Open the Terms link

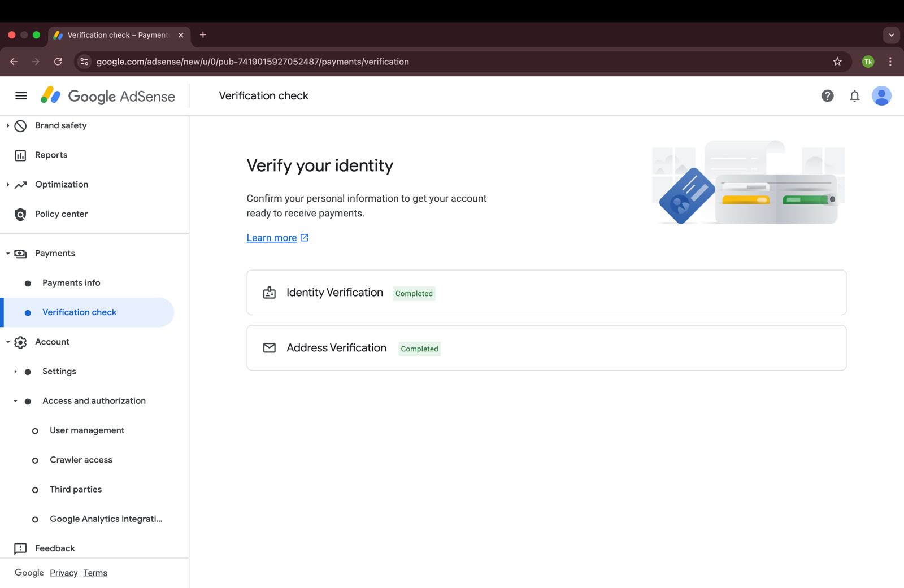pos(95,573)
